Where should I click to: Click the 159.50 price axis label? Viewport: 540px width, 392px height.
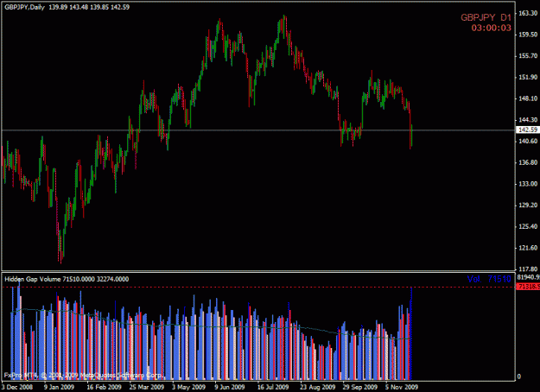point(528,35)
